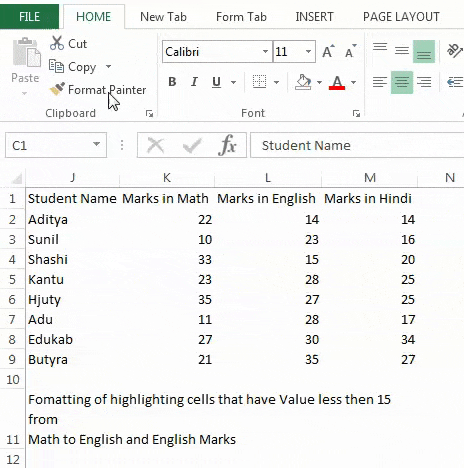Click the formula bar enter checkmark
The image size is (464, 468).
192,145
